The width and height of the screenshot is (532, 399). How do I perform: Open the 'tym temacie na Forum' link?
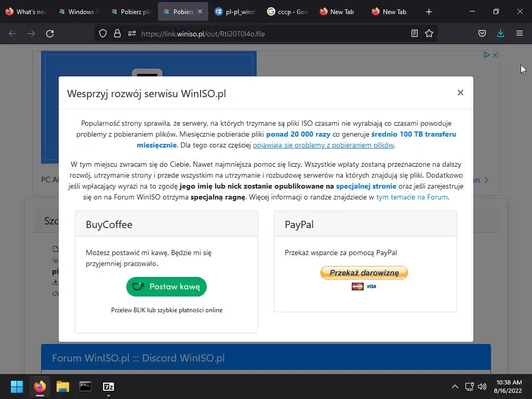[x=412, y=197]
